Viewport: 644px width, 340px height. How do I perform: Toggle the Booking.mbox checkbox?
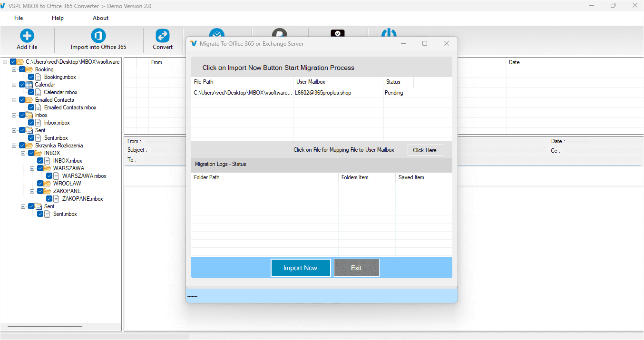31,77
